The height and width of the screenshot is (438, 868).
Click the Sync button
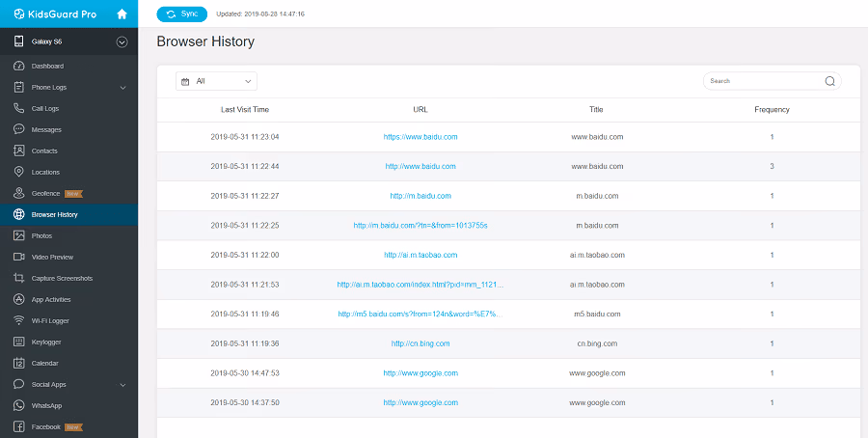[x=182, y=14]
